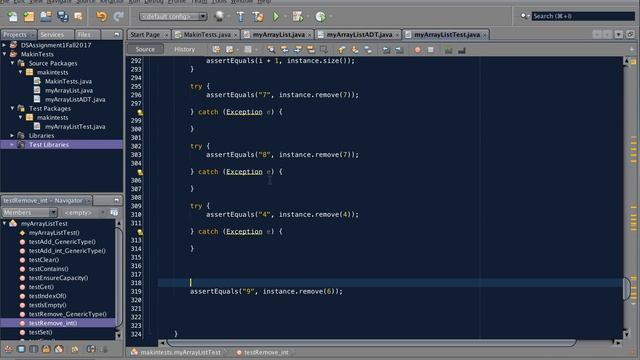Click the History view button

(x=184, y=49)
